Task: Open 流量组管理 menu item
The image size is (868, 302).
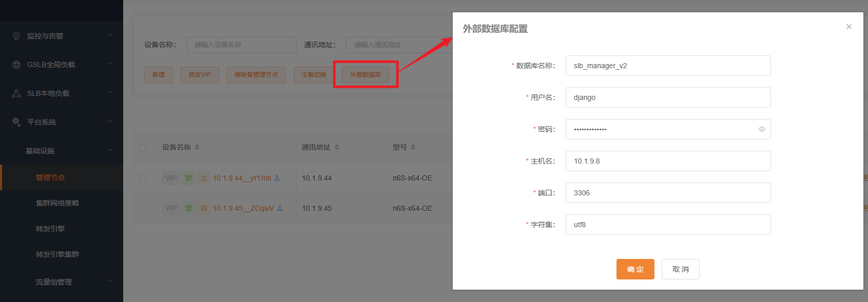Action: pyautogui.click(x=62, y=282)
